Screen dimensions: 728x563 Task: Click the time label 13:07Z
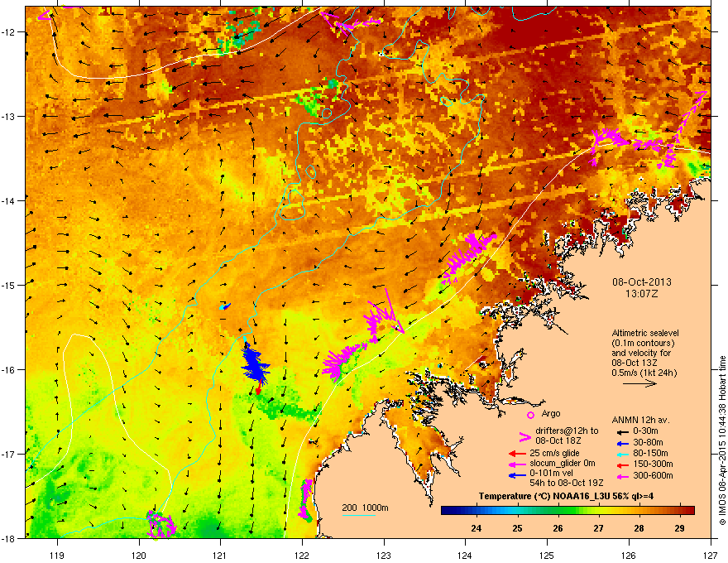[x=642, y=294]
